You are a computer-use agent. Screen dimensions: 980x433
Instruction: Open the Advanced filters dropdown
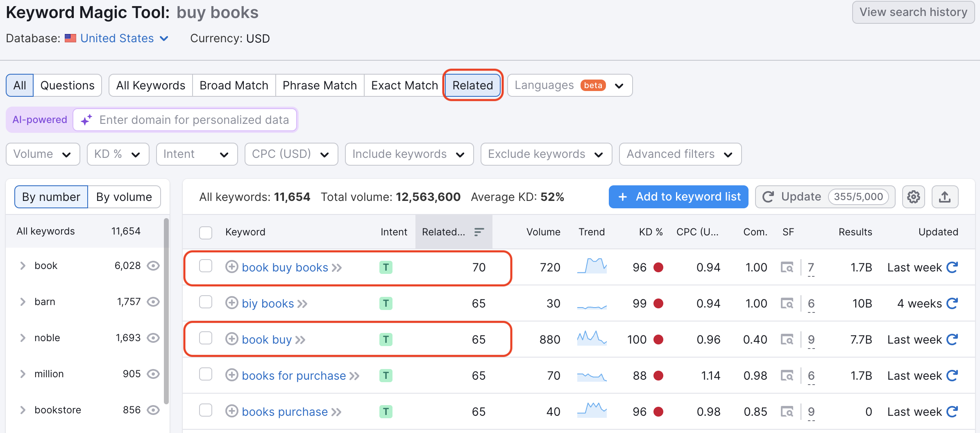[680, 154]
